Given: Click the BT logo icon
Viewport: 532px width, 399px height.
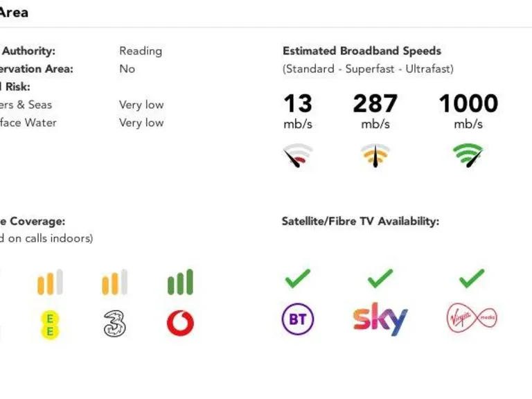Looking at the screenshot, I should click(298, 319).
